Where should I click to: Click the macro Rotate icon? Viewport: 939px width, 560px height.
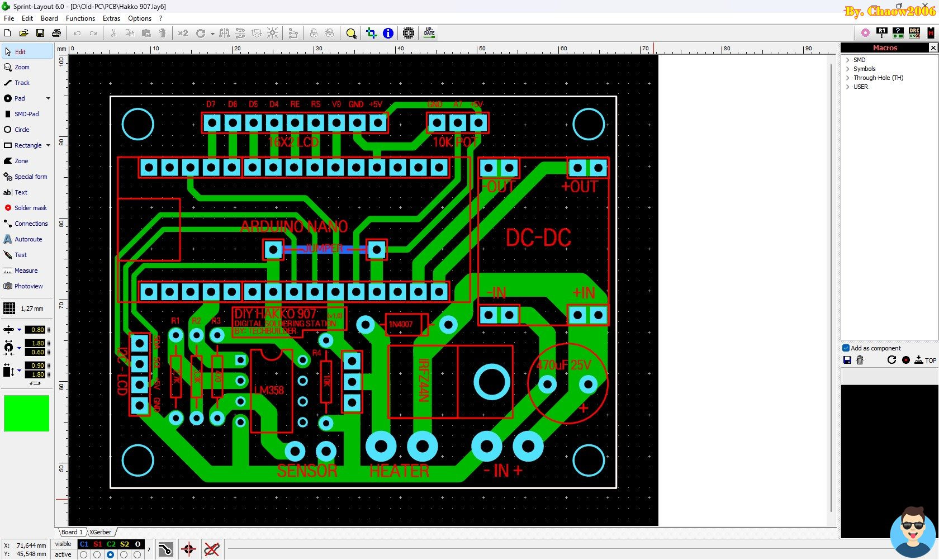click(892, 360)
